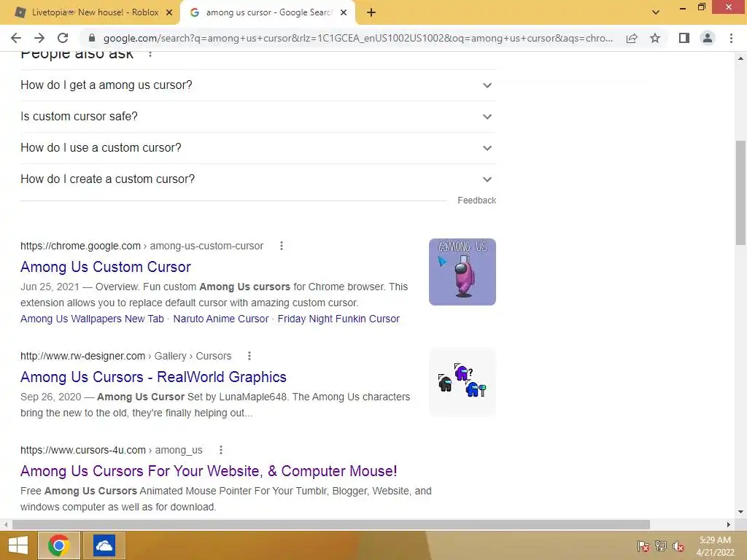The width and height of the screenshot is (747, 560).
Task: Click the scroll-down arrow of the page
Action: 740,512
